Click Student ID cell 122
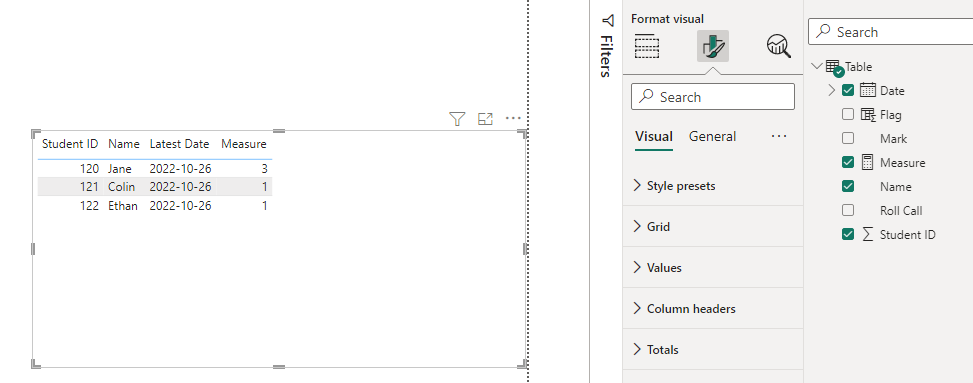The width and height of the screenshot is (973, 383). click(89, 205)
